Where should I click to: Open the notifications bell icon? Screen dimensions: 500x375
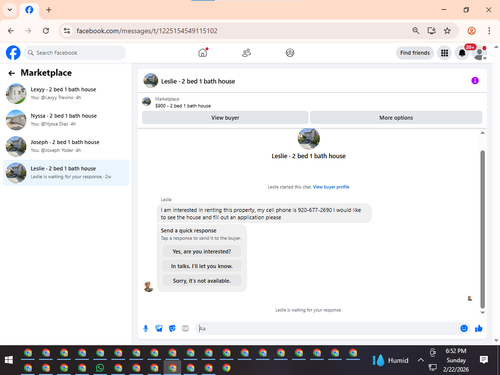tap(462, 53)
